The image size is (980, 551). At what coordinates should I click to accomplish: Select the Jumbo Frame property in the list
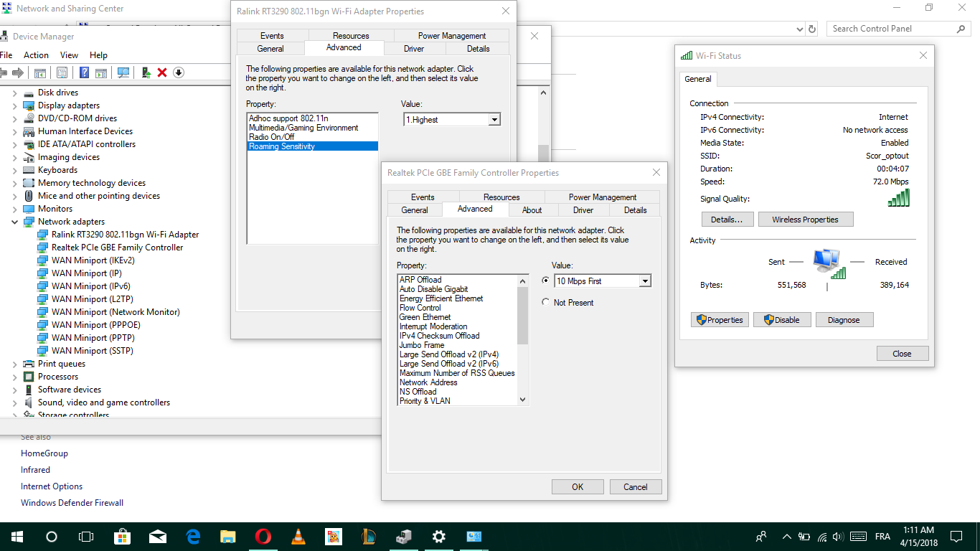coord(422,345)
